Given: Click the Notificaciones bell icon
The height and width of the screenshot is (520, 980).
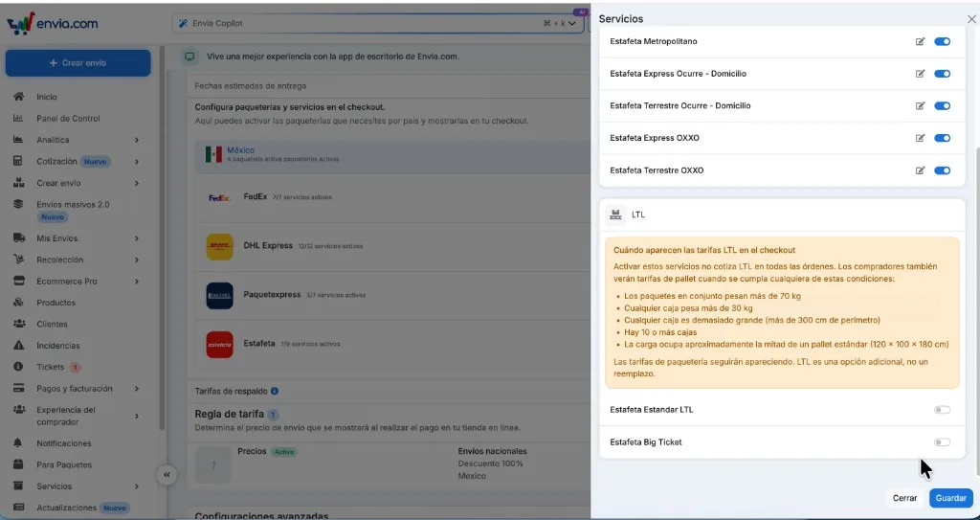Looking at the screenshot, I should (x=19, y=443).
